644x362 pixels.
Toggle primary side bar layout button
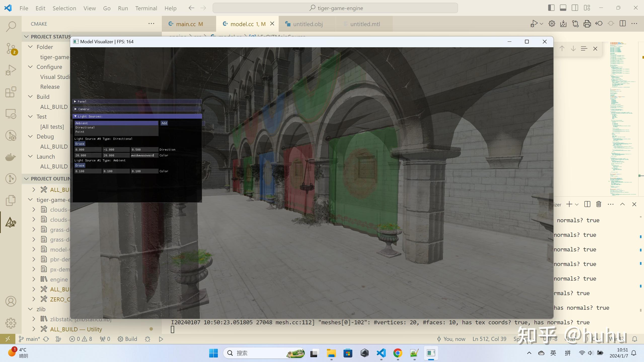point(551,8)
